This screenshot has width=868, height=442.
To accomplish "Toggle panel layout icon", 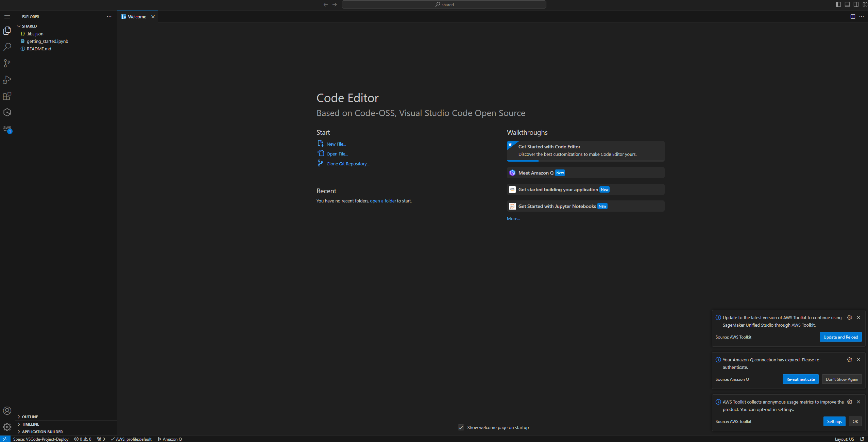I will coord(847,4).
